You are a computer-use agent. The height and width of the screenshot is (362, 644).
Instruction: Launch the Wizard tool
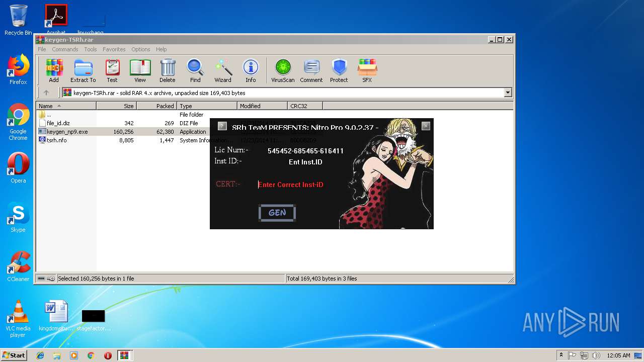(x=223, y=70)
